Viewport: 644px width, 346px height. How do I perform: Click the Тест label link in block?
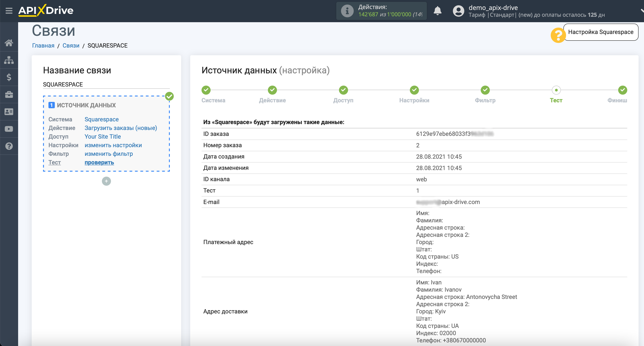click(x=55, y=163)
